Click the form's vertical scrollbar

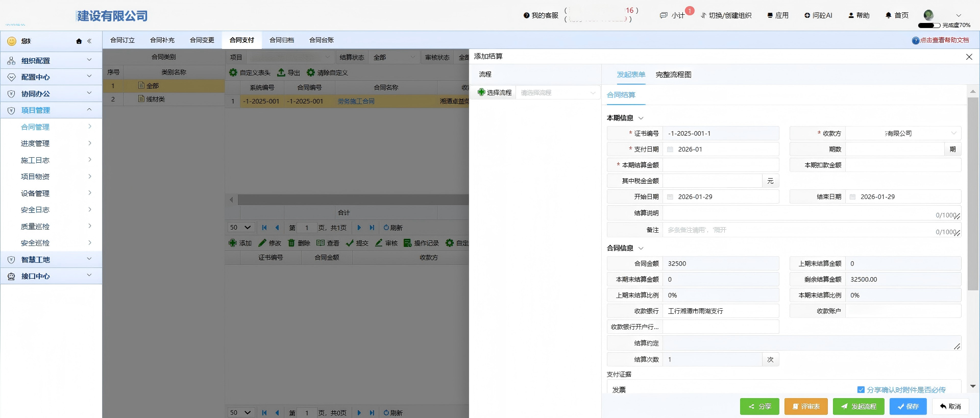pyautogui.click(x=972, y=194)
